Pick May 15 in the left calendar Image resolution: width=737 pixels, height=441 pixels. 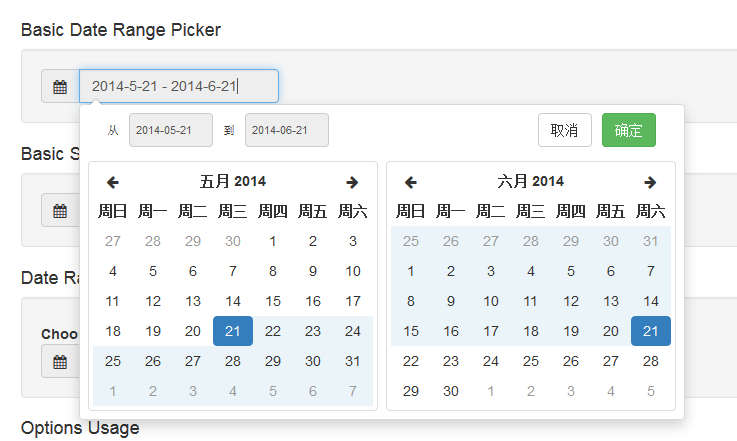coord(273,301)
